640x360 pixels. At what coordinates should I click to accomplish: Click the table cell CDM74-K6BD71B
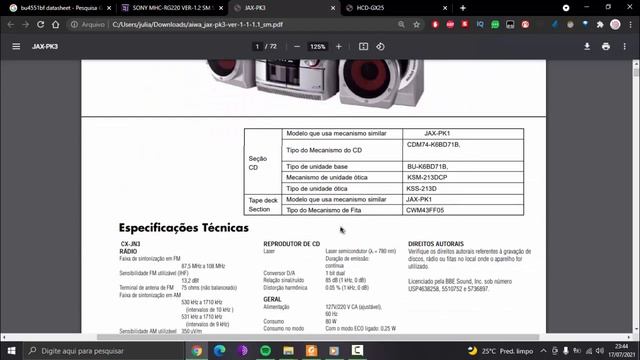coord(463,150)
